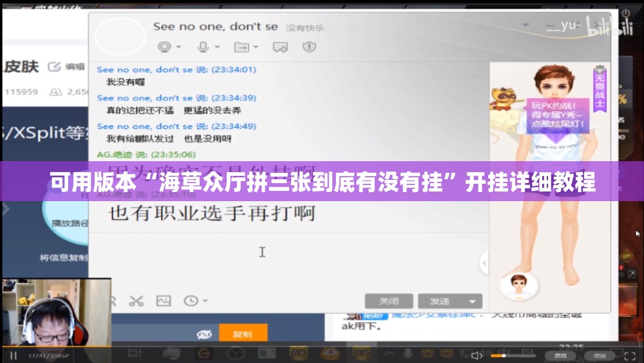The height and width of the screenshot is (363, 644).
Task: Click the create group chat icon
Action: (x=281, y=47)
